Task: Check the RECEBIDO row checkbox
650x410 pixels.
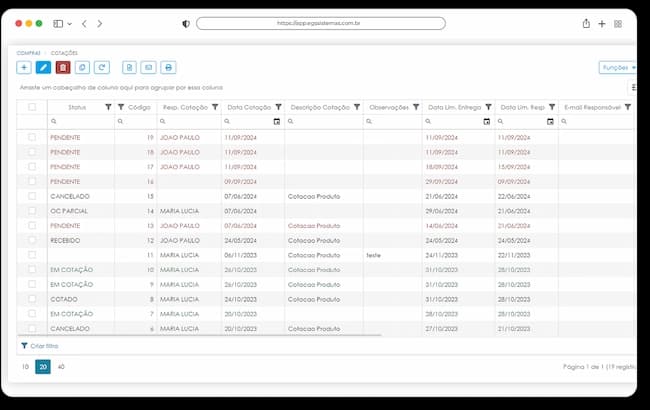Action: tap(32, 240)
